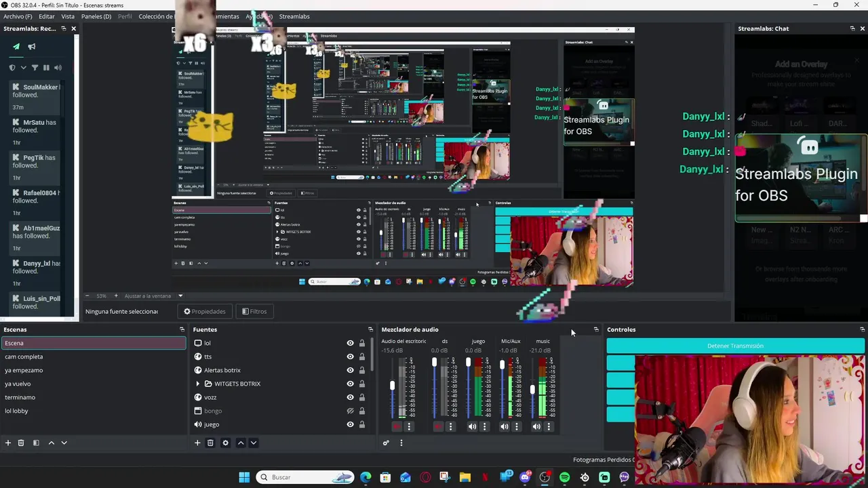The width and height of the screenshot is (868, 488).
Task: Show the hidden bongo source
Action: click(350, 411)
